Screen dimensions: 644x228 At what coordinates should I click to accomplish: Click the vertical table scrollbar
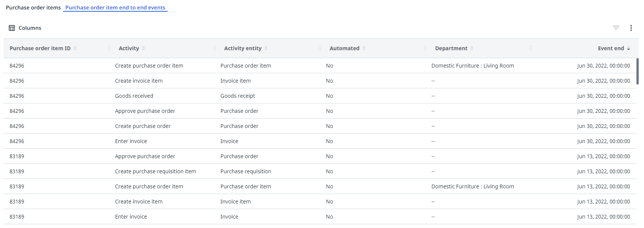638,71
